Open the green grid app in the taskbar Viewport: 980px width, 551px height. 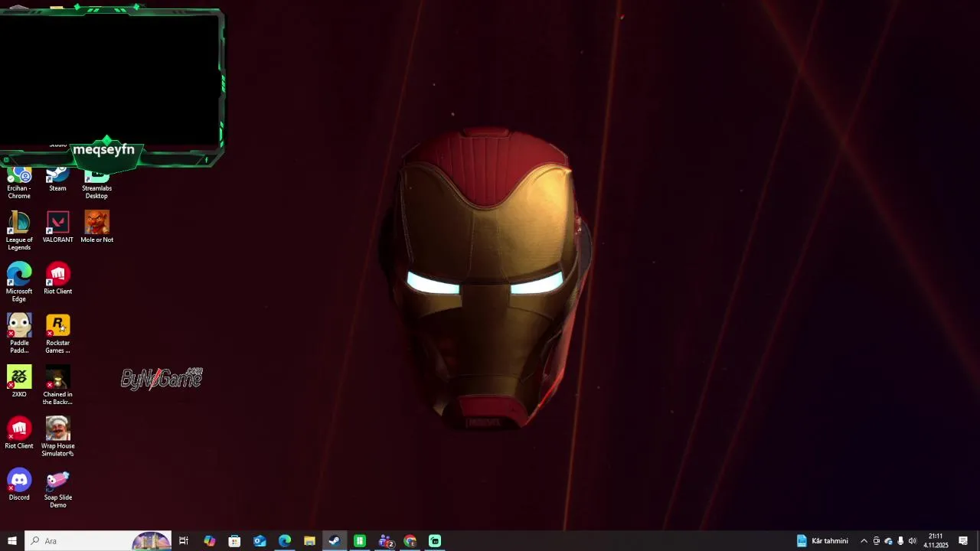point(360,541)
